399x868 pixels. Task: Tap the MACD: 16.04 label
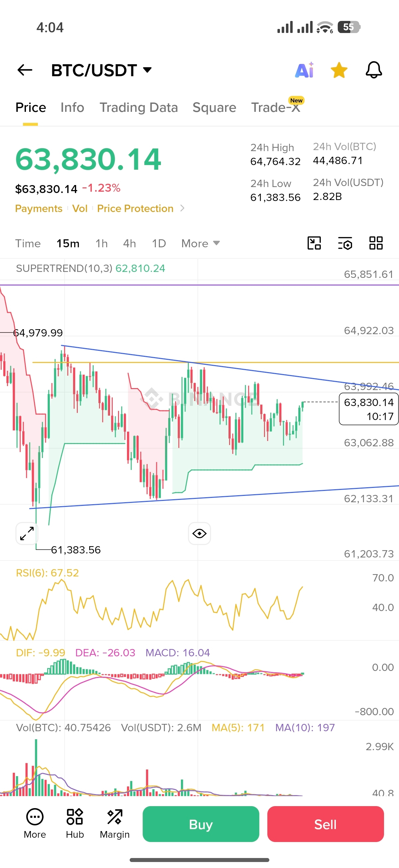pos(178,653)
